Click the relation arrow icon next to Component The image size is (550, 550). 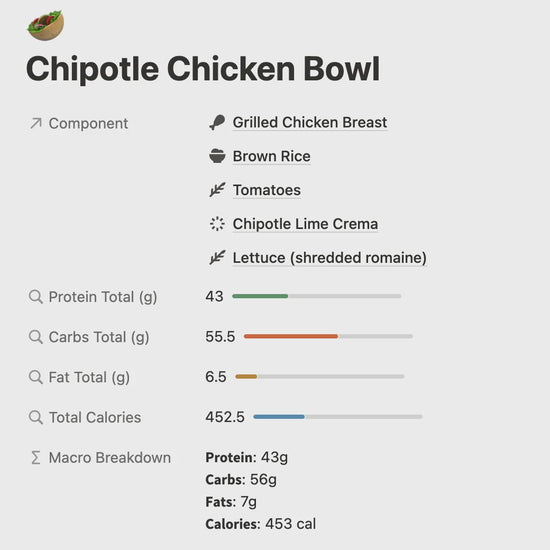click(x=36, y=123)
